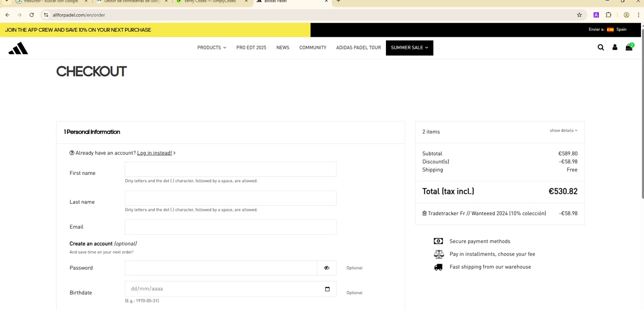Open the purple A extension icon
Screen dimensions: 644x310
click(x=596, y=15)
